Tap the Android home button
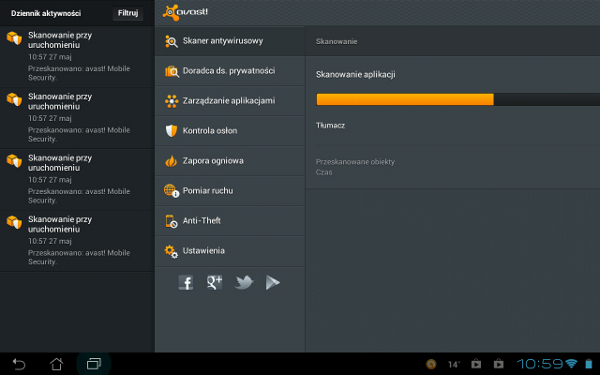Viewport: 600px width, 375px height. (x=56, y=364)
